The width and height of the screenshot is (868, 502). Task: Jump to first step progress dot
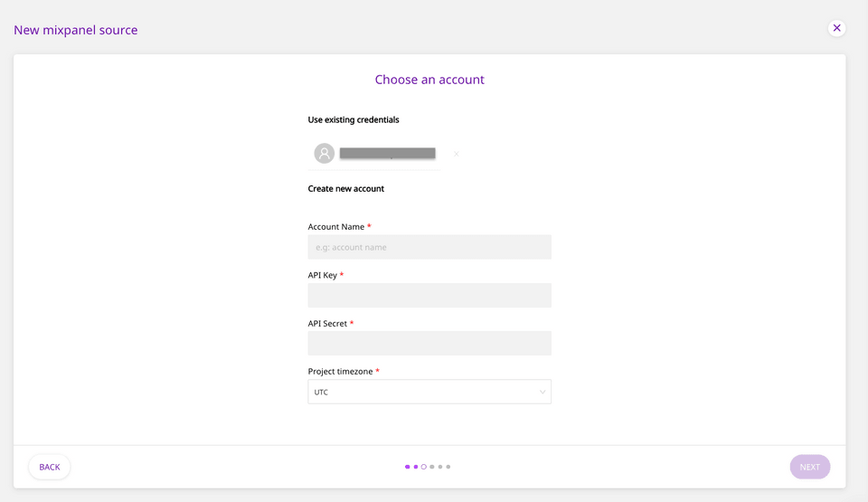pos(408,467)
